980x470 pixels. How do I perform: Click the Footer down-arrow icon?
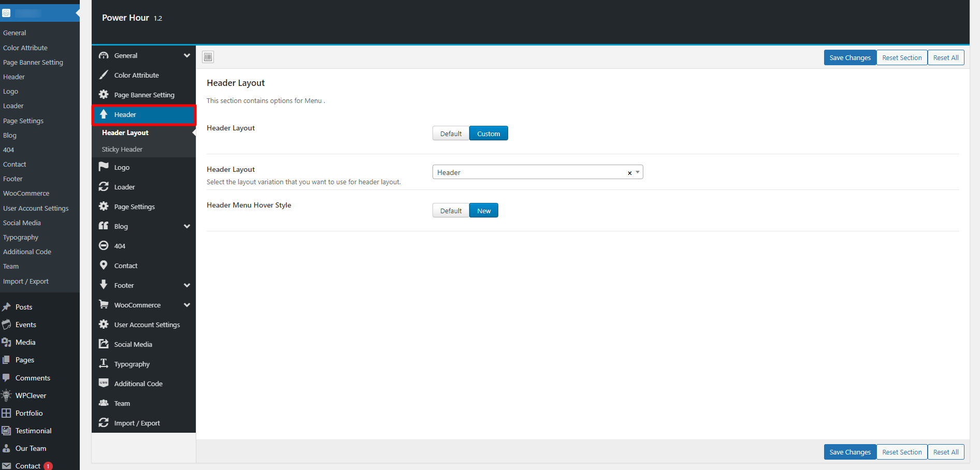point(104,285)
